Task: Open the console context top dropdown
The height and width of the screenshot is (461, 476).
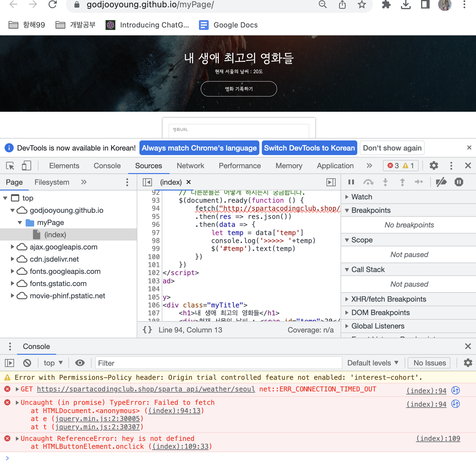Action: tap(53, 363)
